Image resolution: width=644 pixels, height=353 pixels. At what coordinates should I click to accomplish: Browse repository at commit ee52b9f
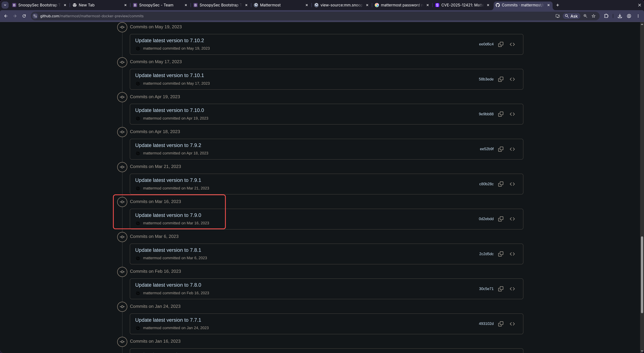pyautogui.click(x=512, y=149)
